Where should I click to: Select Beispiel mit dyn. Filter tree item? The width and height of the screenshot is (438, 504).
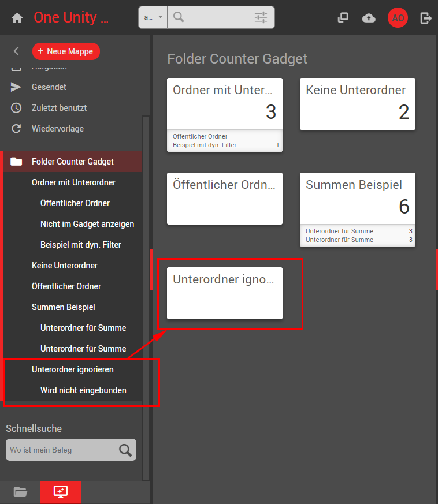click(x=81, y=245)
